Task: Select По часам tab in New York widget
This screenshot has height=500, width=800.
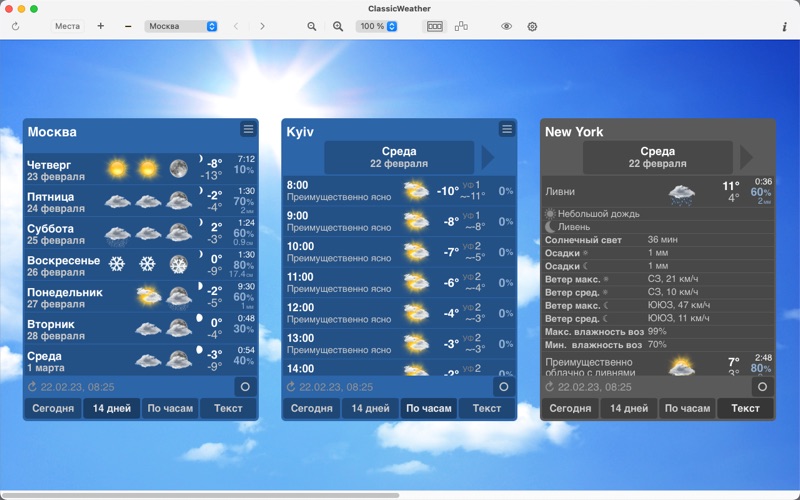Action: click(688, 408)
